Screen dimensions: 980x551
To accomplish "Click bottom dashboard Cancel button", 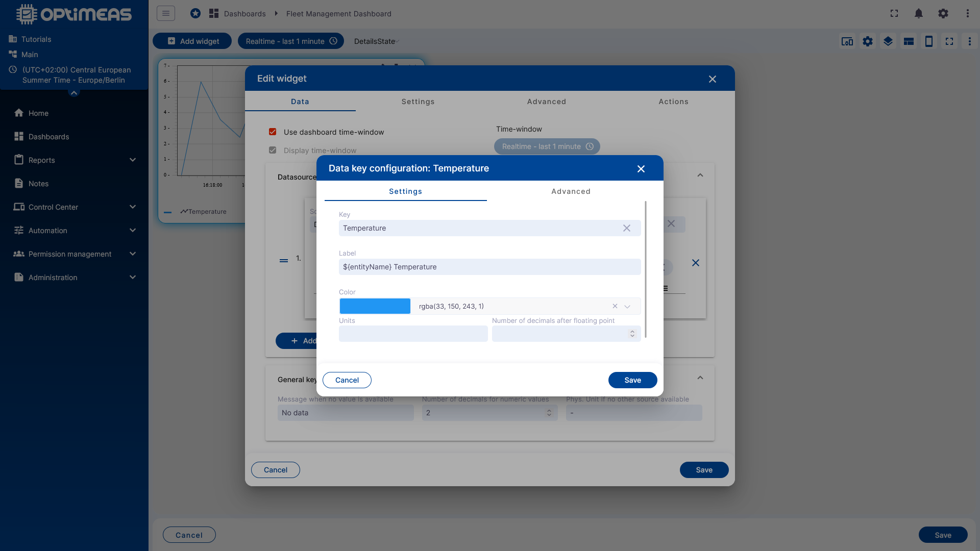I will 189,535.
